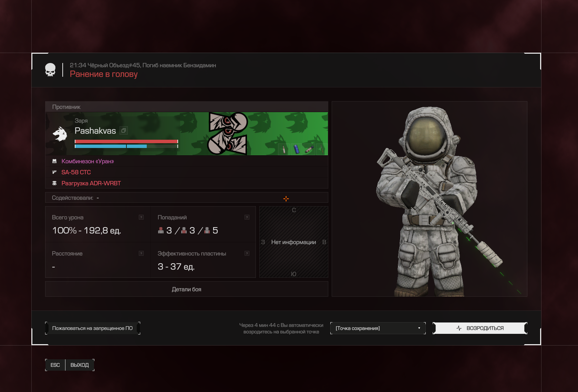Open help tooltip for Эффективность пластины
This screenshot has height=392, width=578.
(247, 253)
